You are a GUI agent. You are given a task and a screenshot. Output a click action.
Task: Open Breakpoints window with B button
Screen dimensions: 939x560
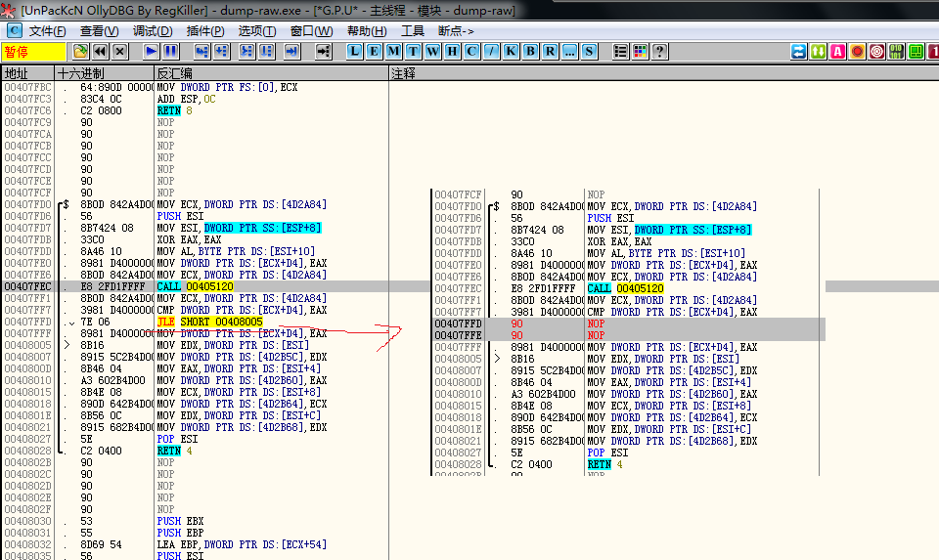click(x=530, y=52)
